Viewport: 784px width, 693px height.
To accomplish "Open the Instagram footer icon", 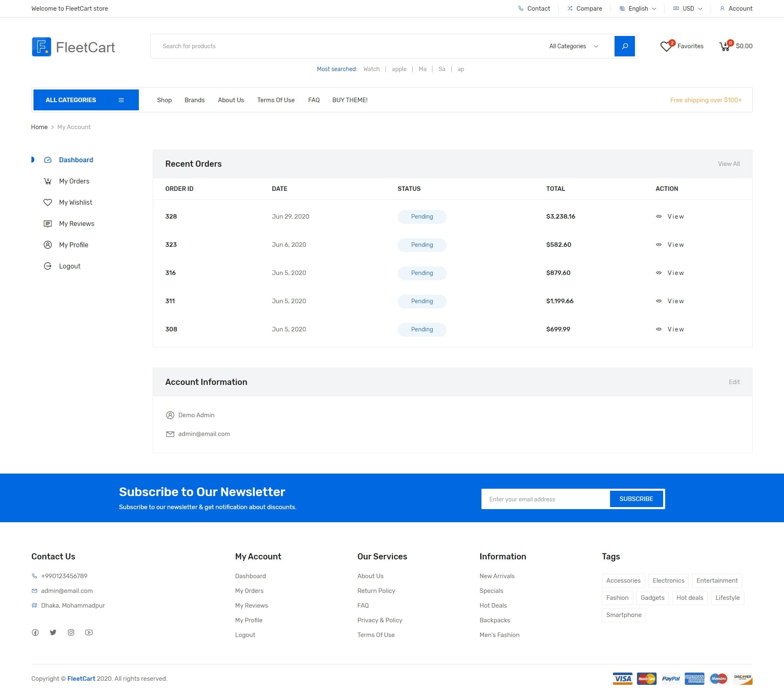I will click(71, 633).
